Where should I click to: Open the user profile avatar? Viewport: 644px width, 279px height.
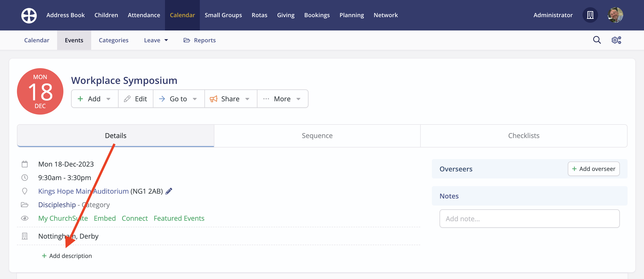615,15
